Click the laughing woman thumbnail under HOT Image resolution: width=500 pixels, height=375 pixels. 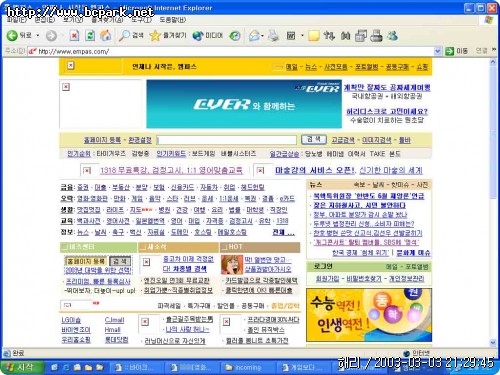point(232,265)
